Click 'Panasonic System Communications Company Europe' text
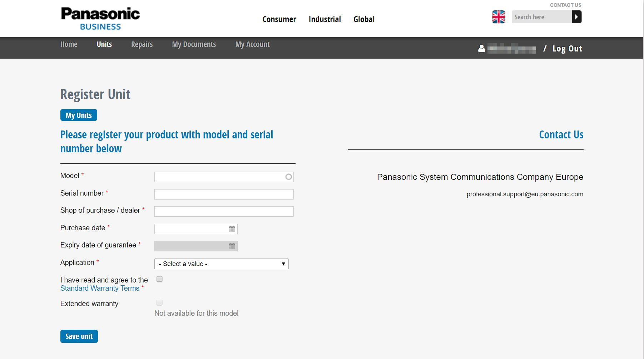 (x=480, y=177)
